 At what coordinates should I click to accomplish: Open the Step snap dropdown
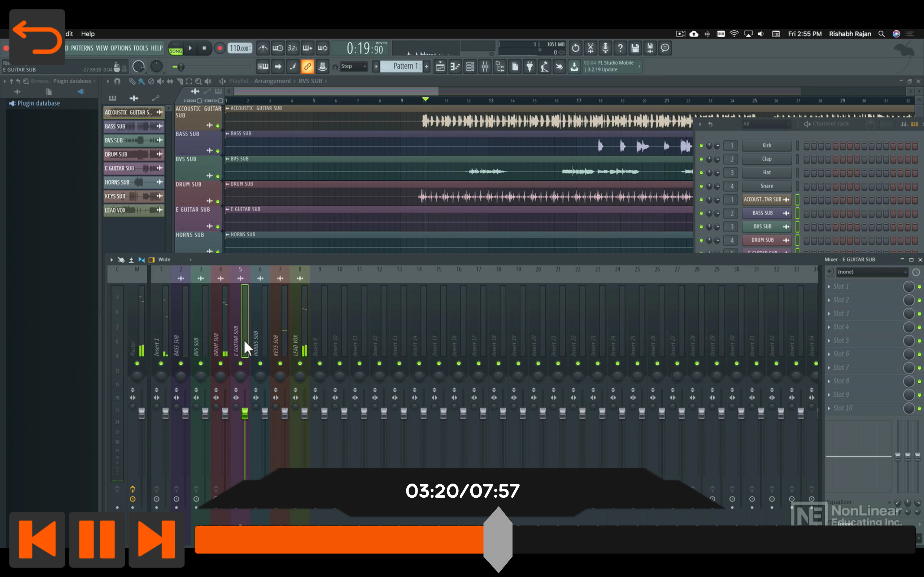pos(352,66)
